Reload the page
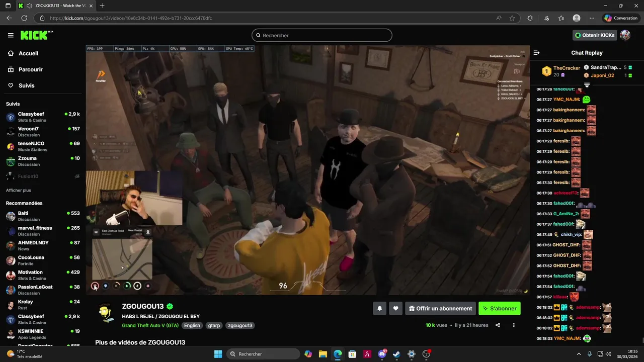This screenshot has width=644, height=362. tap(24, 18)
